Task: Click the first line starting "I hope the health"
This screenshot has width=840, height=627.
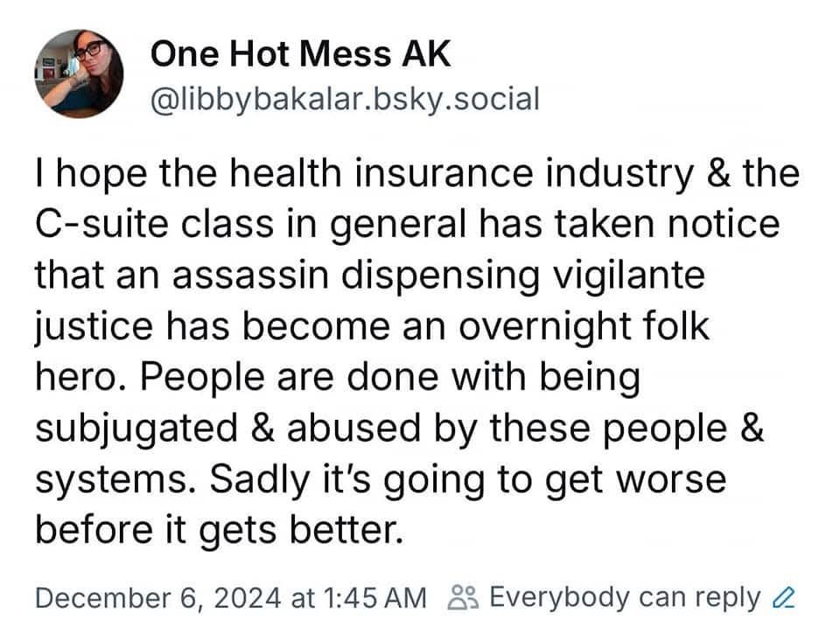Action: (x=417, y=175)
